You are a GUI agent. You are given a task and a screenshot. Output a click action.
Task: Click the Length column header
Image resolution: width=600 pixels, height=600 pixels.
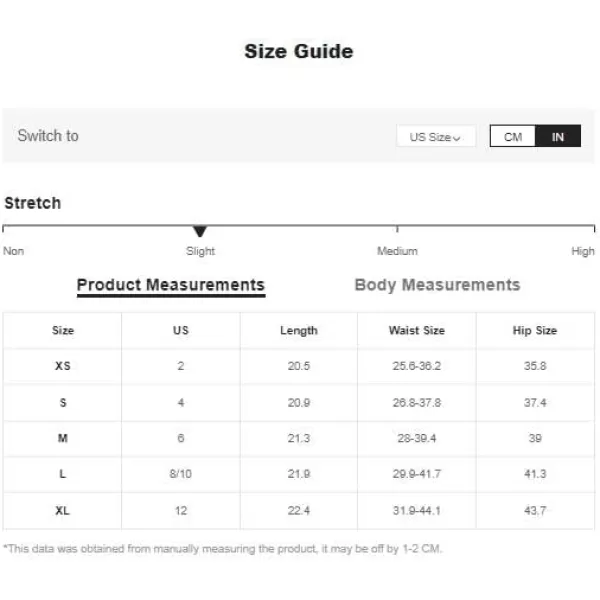tap(298, 331)
